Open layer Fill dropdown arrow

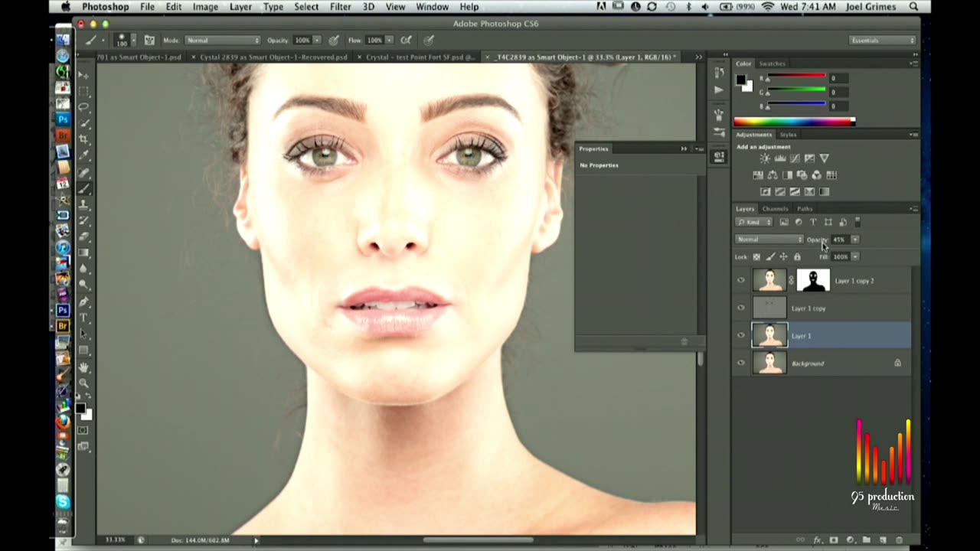pyautogui.click(x=855, y=257)
